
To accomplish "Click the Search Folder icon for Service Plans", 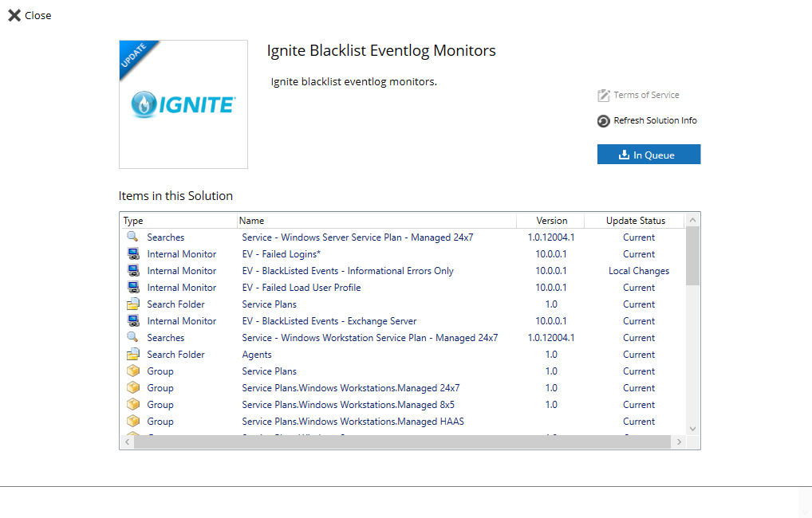I will pos(132,304).
